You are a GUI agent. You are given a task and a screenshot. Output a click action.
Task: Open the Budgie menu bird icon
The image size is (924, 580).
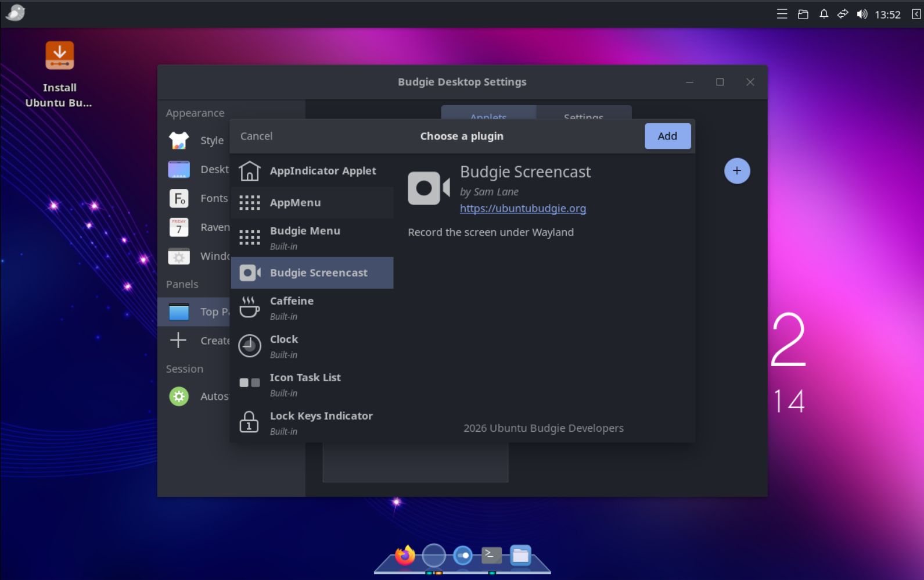(15, 13)
